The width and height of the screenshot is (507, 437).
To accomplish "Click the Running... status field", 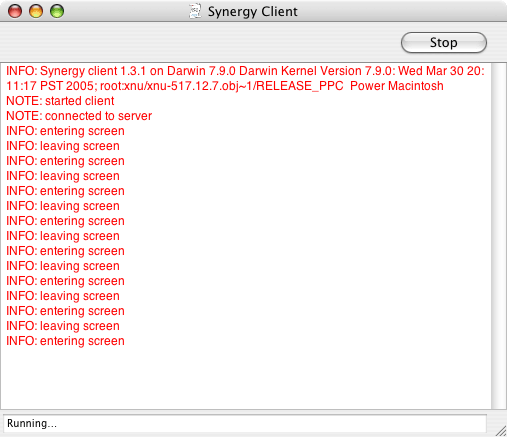I will (x=245, y=424).
